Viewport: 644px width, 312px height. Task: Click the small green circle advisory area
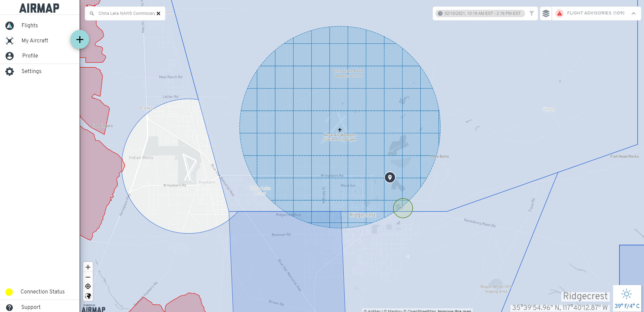[x=403, y=208]
